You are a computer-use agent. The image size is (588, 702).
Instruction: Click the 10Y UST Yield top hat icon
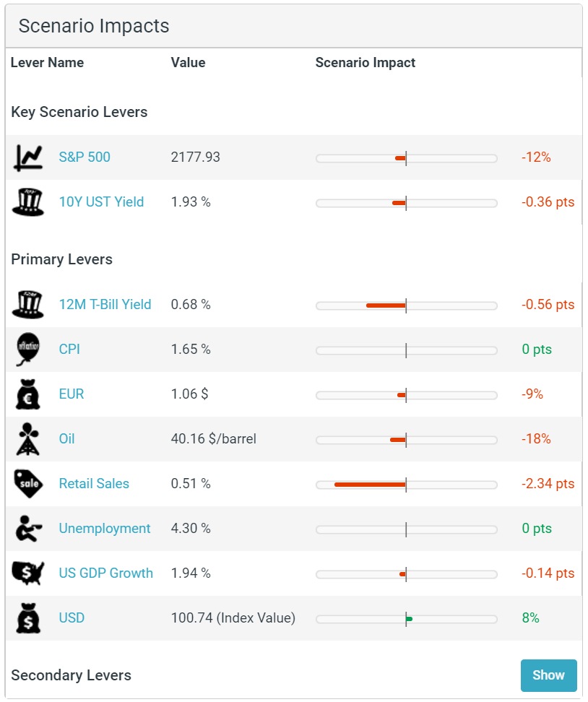coord(28,202)
